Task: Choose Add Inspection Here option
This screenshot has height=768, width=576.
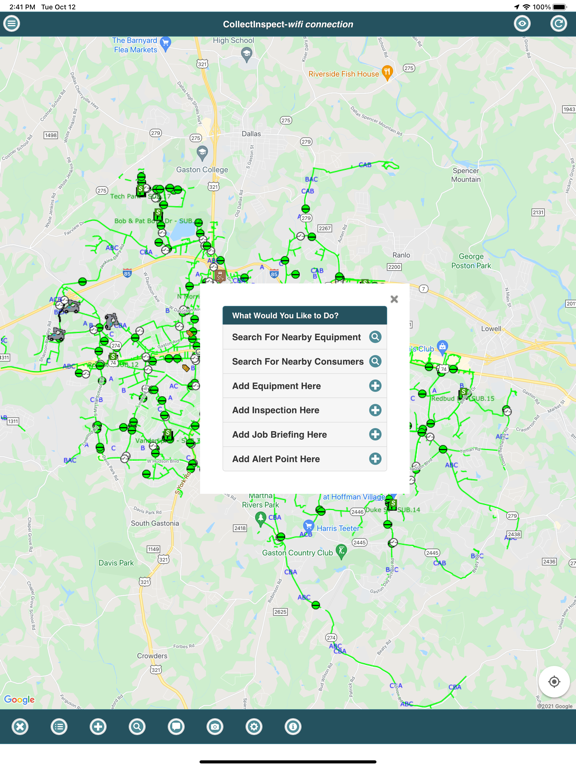Action: coord(305,410)
